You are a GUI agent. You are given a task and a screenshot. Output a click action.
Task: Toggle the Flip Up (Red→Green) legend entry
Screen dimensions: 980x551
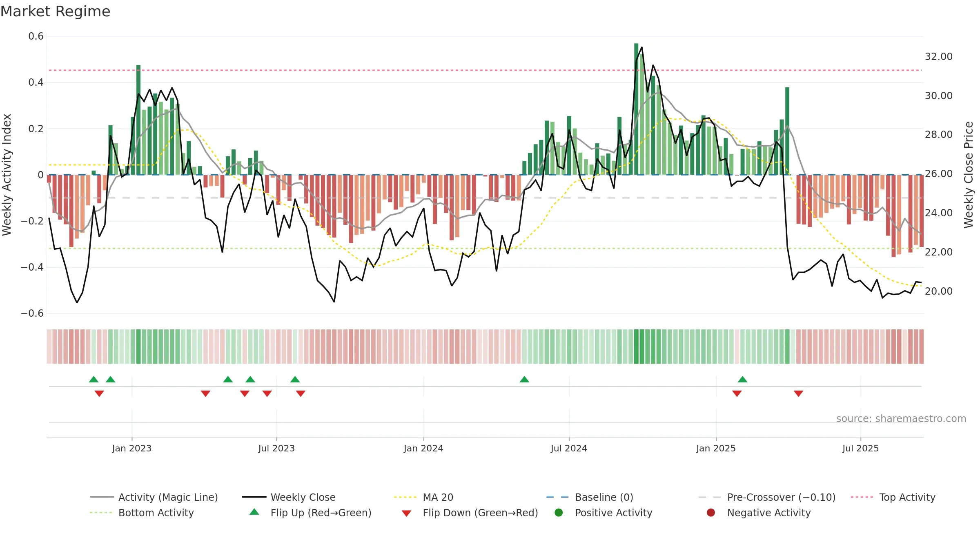coord(310,513)
